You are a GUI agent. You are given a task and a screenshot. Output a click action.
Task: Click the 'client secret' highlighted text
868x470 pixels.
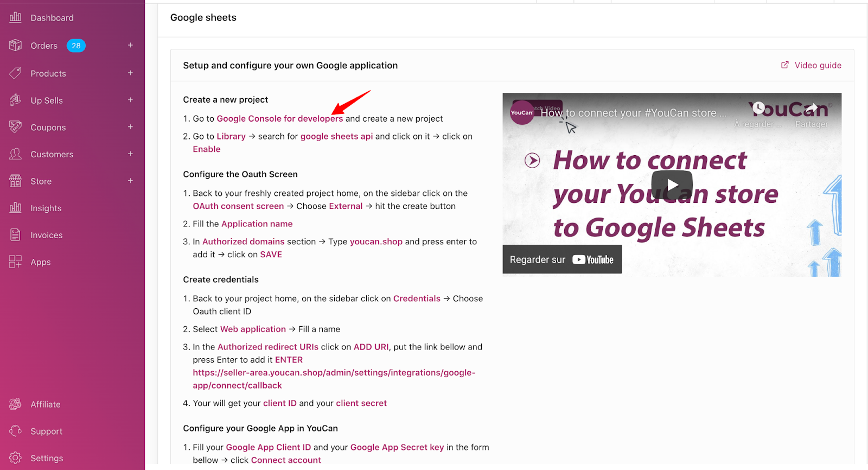click(361, 403)
